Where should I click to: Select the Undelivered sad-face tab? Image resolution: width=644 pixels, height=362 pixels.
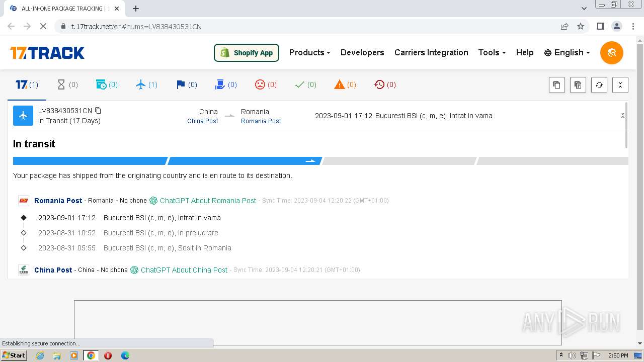click(266, 84)
